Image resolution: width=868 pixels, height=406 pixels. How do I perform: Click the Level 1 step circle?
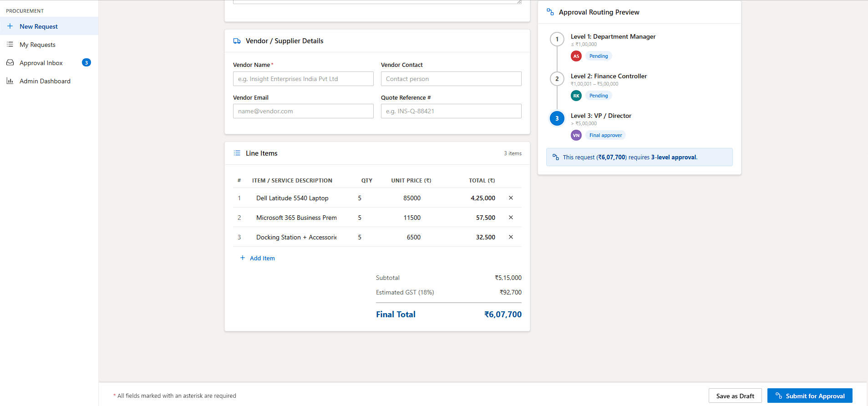(x=557, y=39)
